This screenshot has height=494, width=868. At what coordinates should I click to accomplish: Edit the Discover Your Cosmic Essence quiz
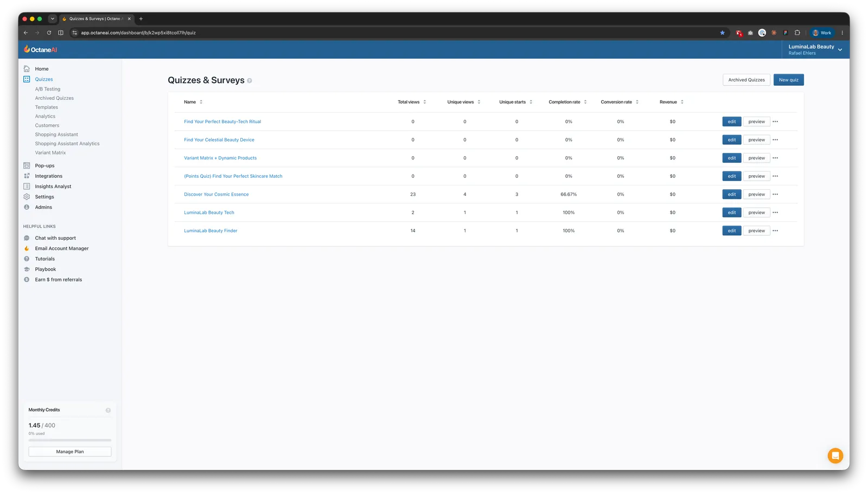tap(732, 194)
